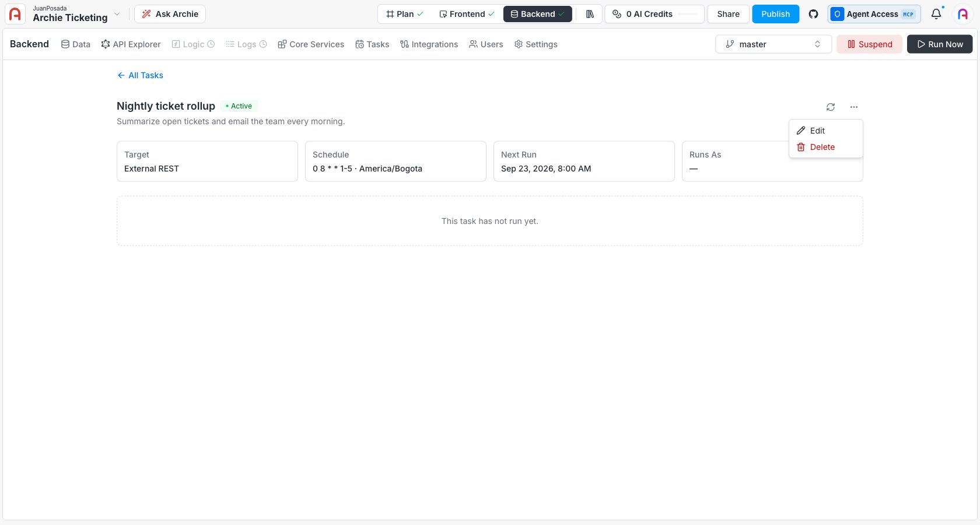Viewport: 980px width, 525px height.
Task: Go to the Tasks tab
Action: pyautogui.click(x=372, y=44)
